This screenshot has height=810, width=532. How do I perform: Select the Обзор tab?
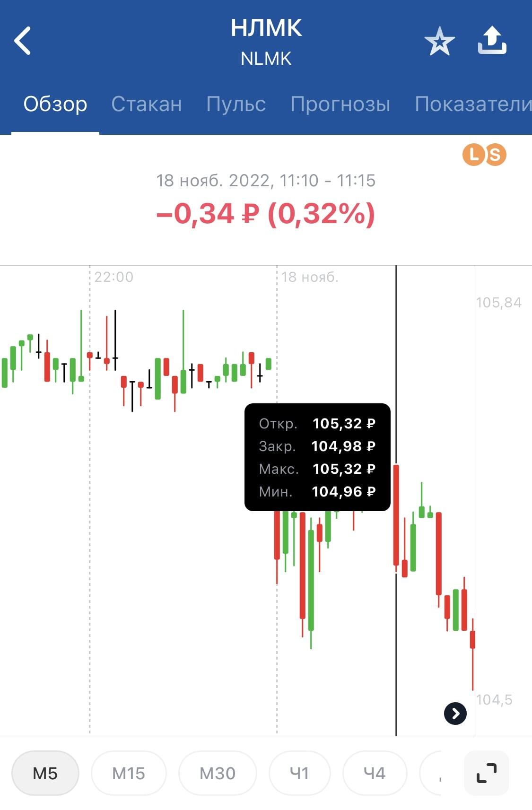point(55,104)
